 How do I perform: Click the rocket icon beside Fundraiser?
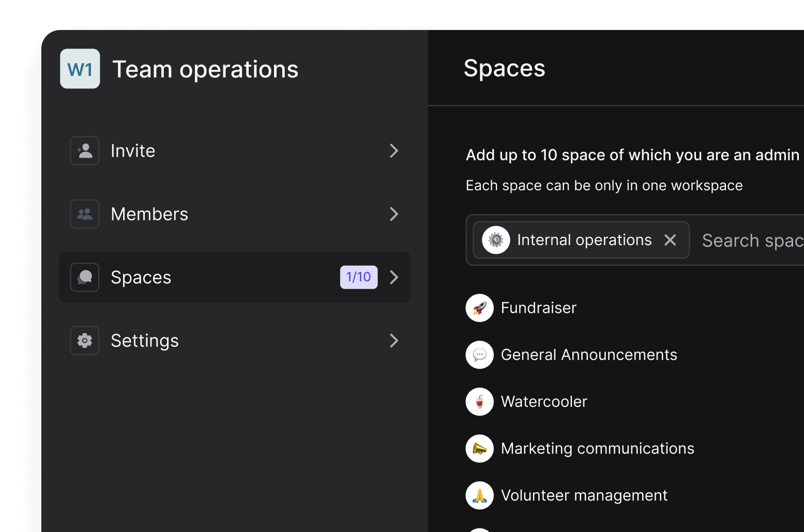pos(479,308)
